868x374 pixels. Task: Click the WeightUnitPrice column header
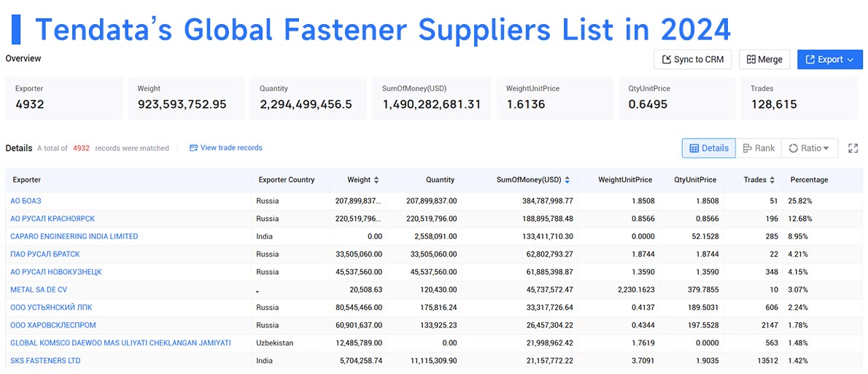click(x=625, y=180)
